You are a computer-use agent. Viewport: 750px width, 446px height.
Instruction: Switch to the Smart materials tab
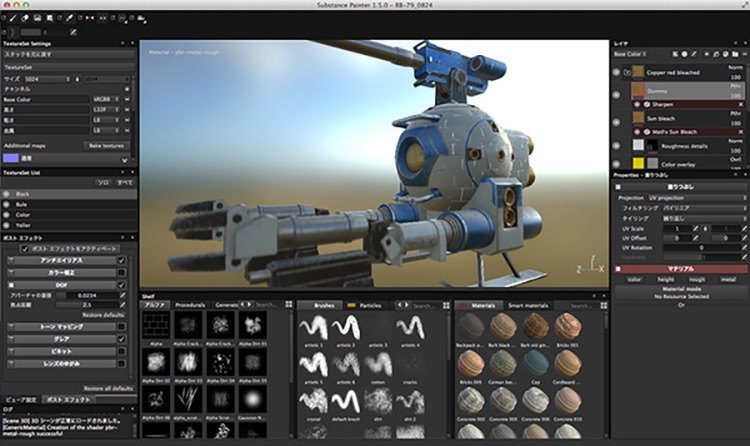coord(528,305)
